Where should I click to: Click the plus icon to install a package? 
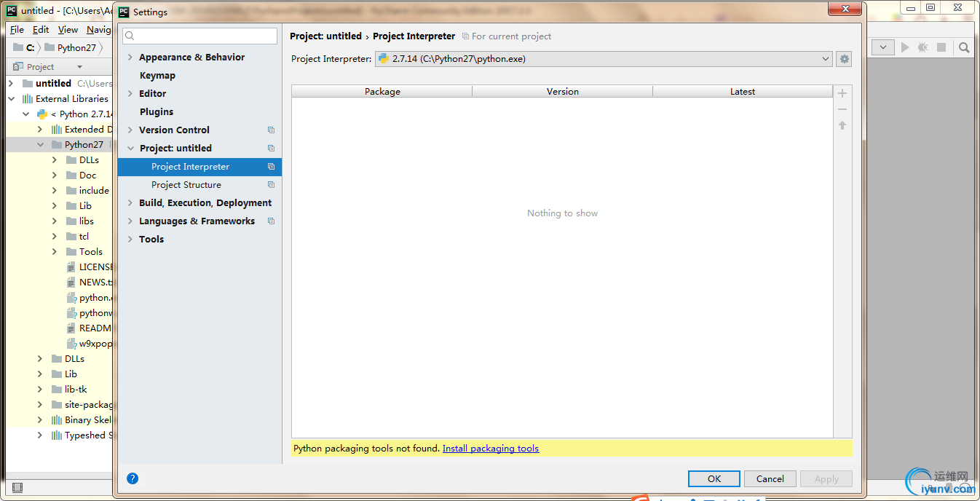842,93
